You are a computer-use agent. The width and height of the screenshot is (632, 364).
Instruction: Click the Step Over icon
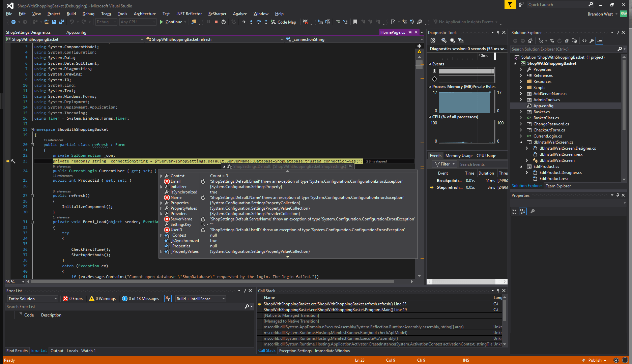(259, 22)
